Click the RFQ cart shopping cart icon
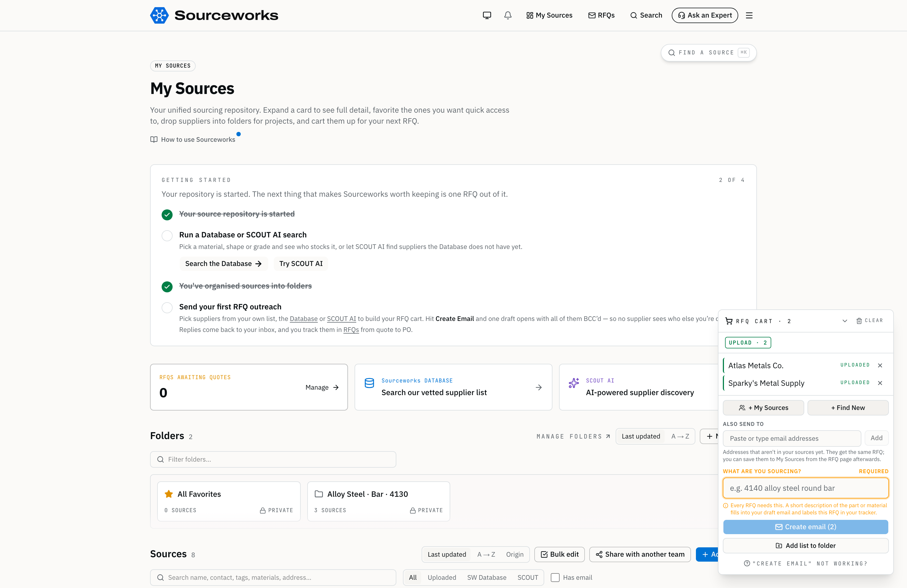Viewport: 907px width, 588px height. click(729, 321)
